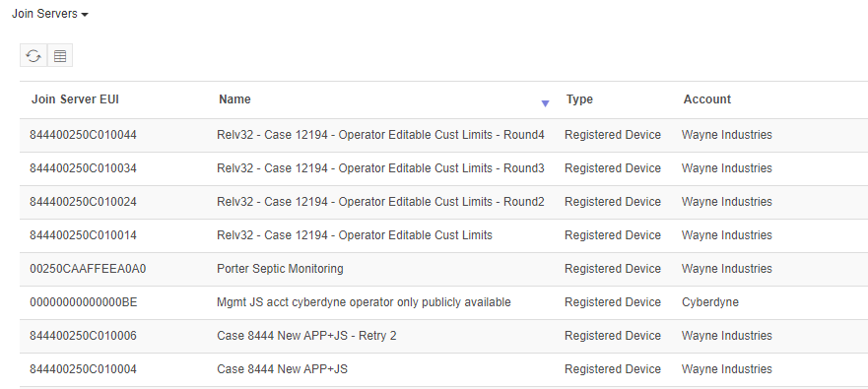Click Registered Device in the Cyberdyne row
This screenshot has height=389, width=868.
[x=613, y=302]
